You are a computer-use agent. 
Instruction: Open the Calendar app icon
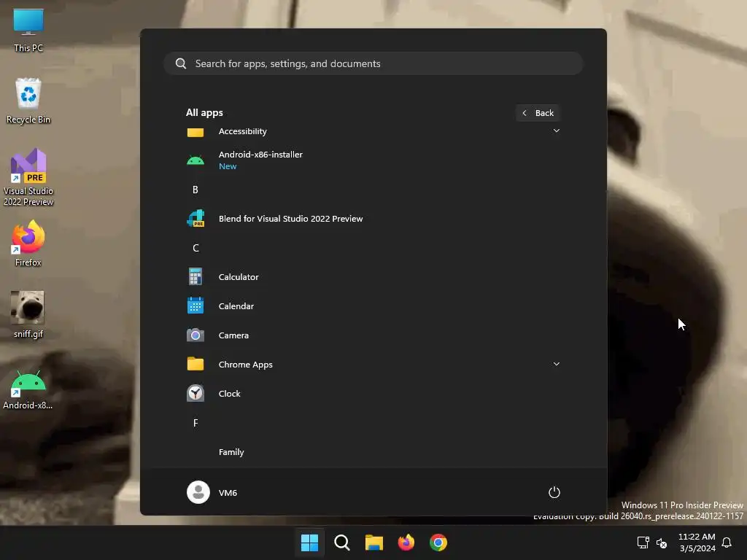pyautogui.click(x=196, y=306)
